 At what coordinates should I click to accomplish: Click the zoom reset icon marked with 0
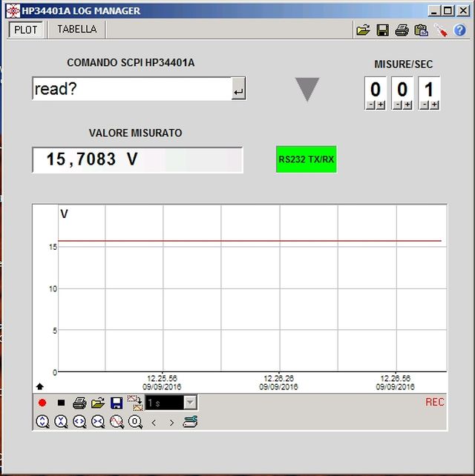point(135,422)
